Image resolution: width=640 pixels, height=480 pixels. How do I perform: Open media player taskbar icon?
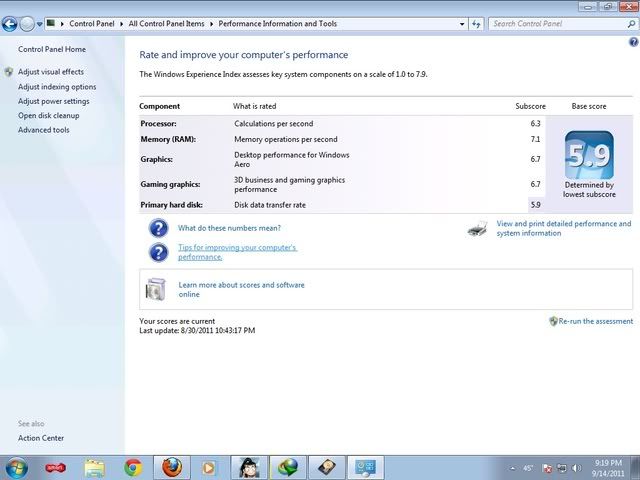click(209, 468)
